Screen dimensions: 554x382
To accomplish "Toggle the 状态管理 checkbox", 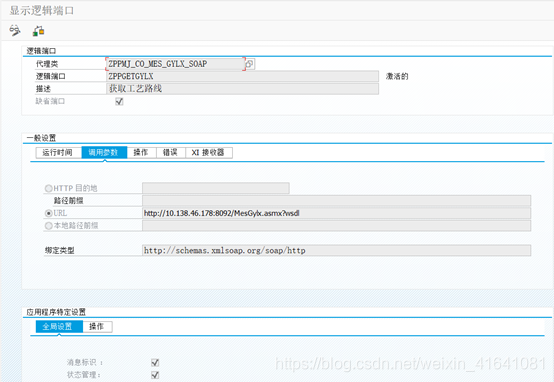I will [x=155, y=375].
